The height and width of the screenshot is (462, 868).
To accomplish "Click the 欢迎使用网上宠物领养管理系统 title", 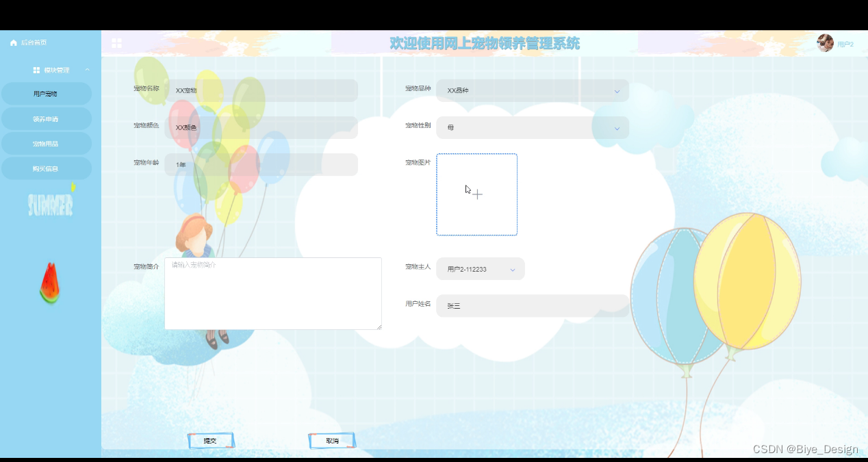I will 485,43.
